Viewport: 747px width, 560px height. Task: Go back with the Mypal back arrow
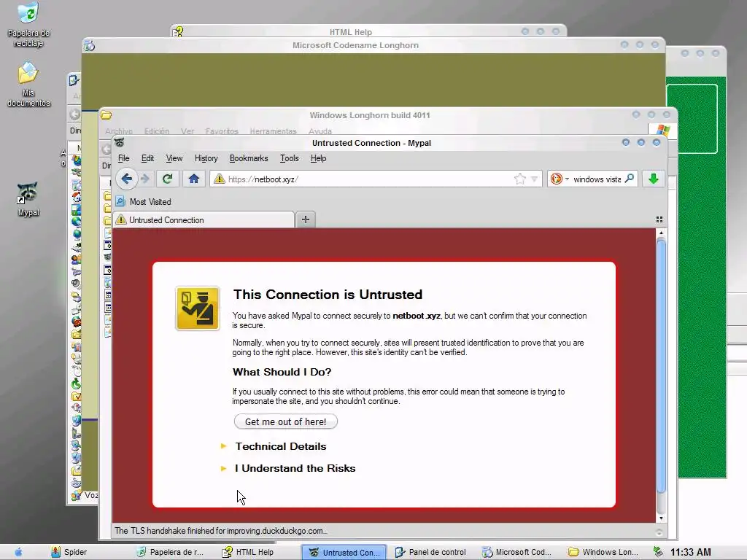coord(126,179)
